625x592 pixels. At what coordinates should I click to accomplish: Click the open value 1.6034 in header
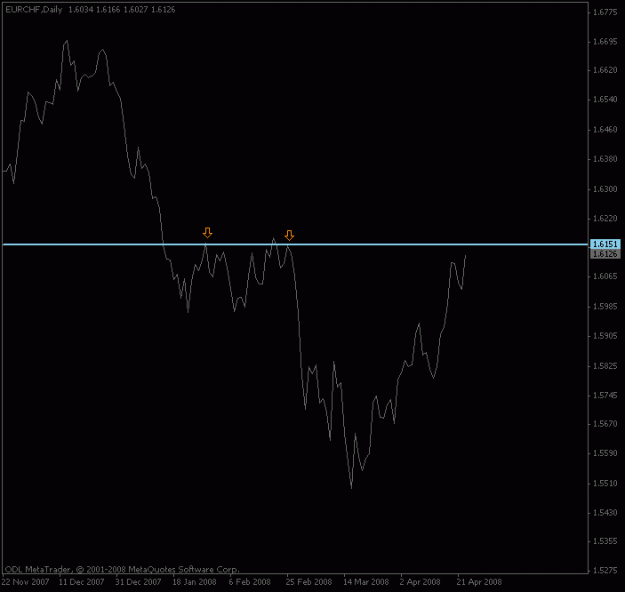pyautogui.click(x=81, y=10)
